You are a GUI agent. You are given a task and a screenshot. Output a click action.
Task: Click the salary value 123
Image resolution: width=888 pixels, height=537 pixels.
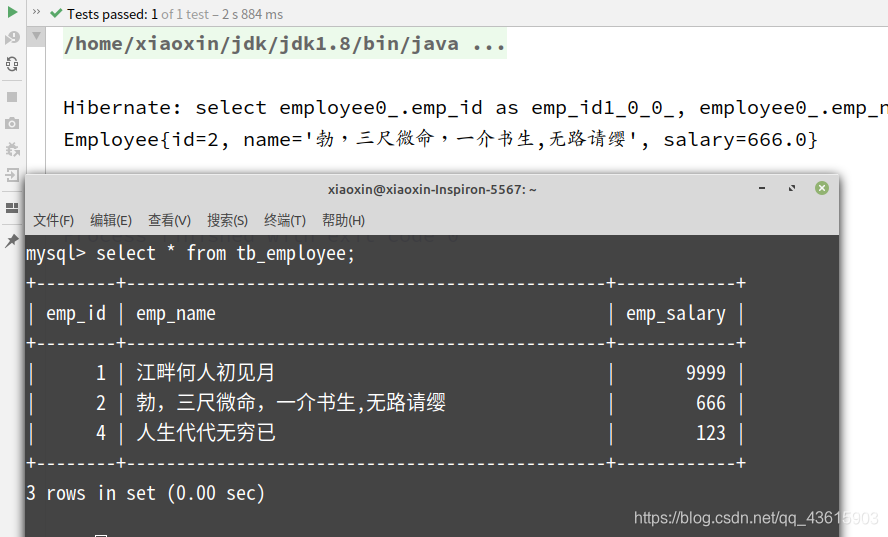point(711,433)
